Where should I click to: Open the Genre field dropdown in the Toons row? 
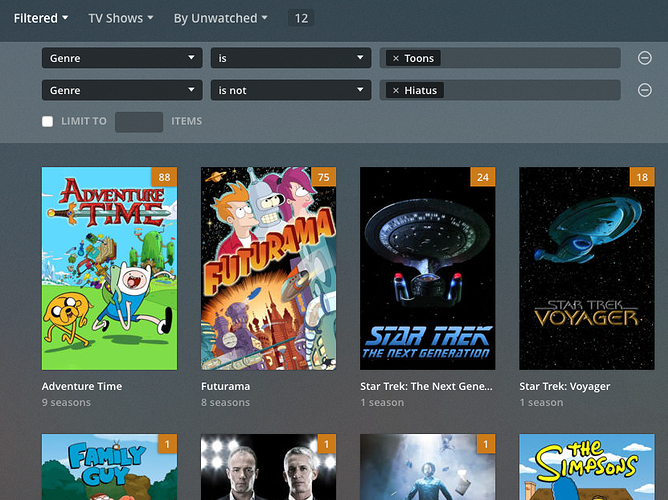(x=122, y=58)
